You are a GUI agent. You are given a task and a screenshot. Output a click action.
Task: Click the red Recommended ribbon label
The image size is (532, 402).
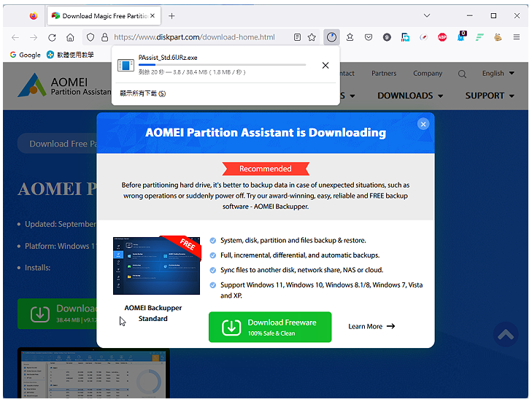click(x=266, y=169)
